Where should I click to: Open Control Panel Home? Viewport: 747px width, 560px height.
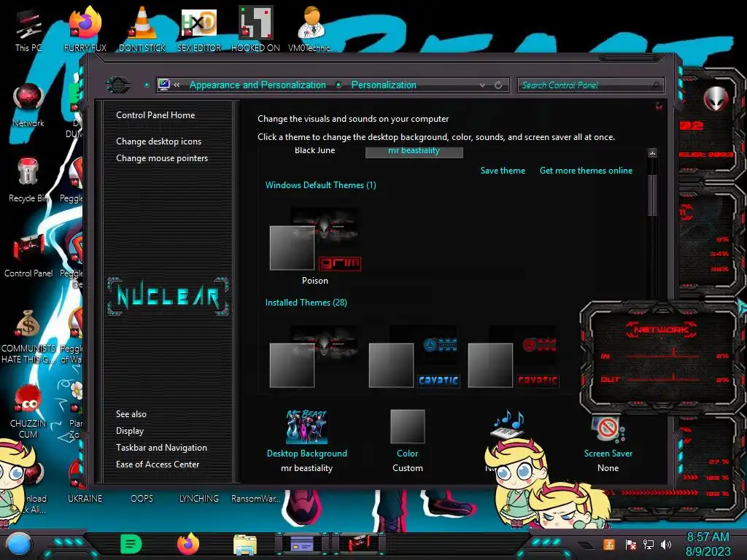[x=155, y=114]
